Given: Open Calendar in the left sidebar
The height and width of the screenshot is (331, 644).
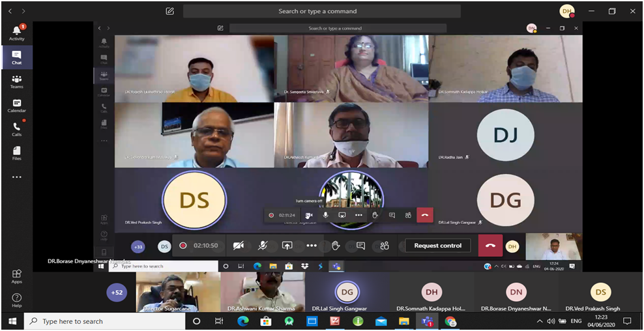Looking at the screenshot, I should click(x=16, y=106).
